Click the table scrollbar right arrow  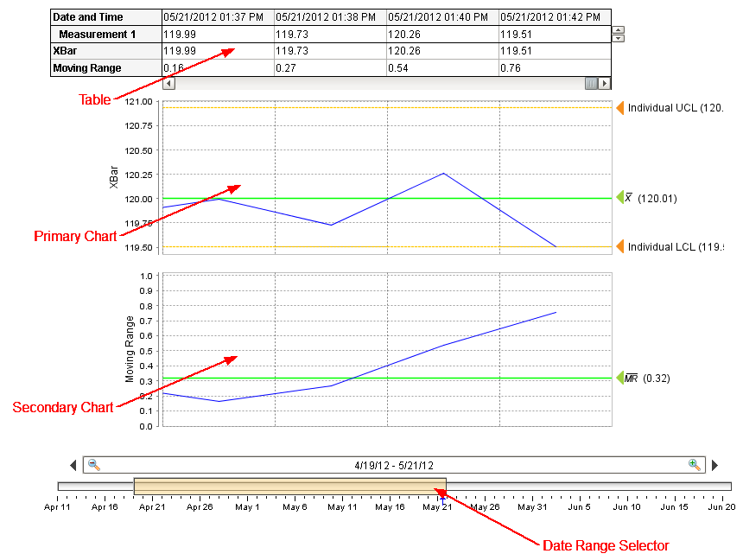[x=605, y=84]
